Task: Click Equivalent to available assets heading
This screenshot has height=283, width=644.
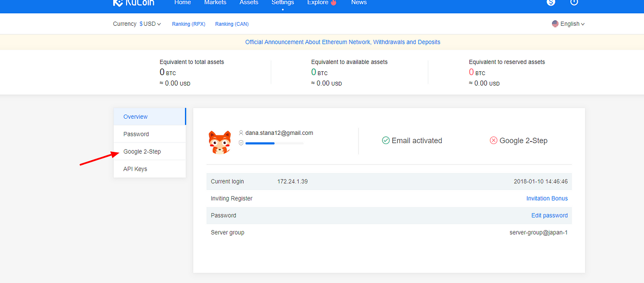Action: pyautogui.click(x=349, y=62)
